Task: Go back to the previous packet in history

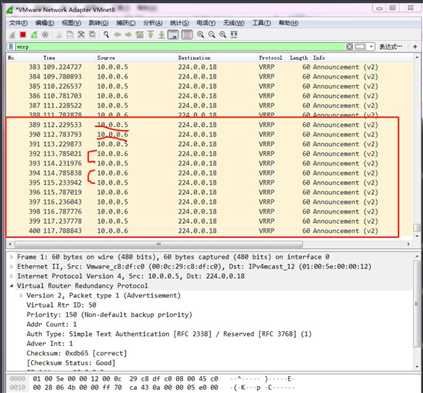Action: (x=117, y=35)
